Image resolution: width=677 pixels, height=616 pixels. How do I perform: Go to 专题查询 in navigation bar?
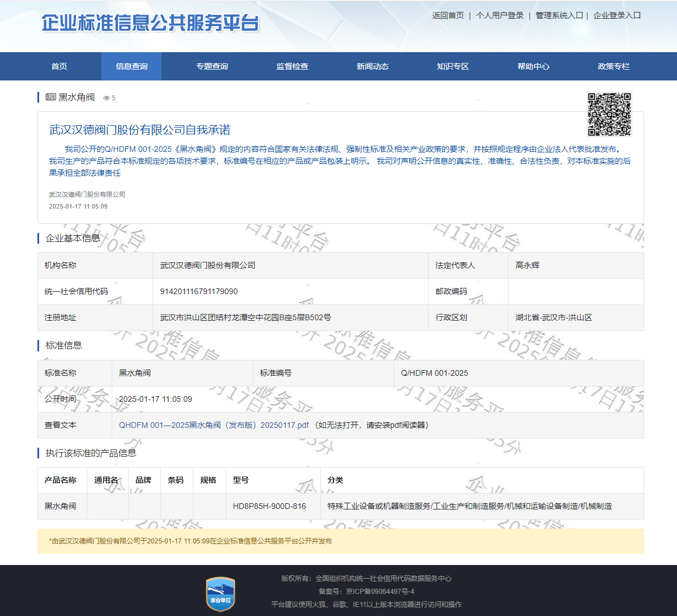[212, 66]
